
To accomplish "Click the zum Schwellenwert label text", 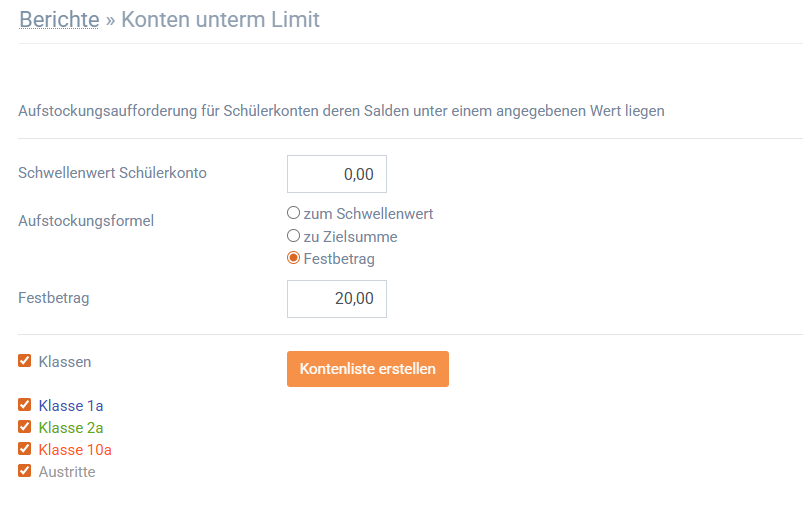I will pos(368,214).
